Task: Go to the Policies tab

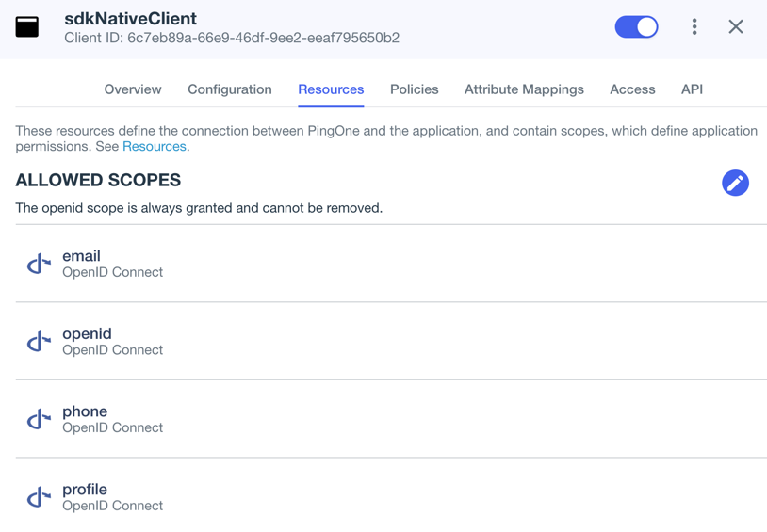Action: point(415,89)
